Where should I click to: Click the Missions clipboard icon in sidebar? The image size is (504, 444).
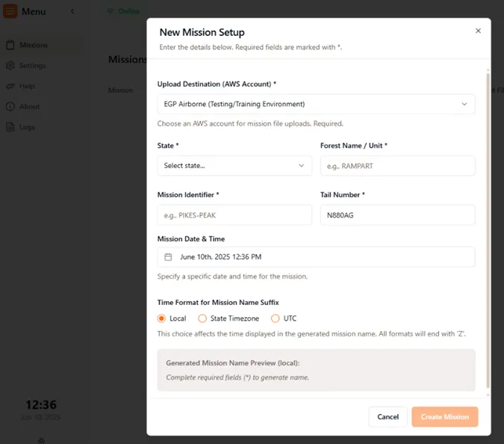point(10,45)
